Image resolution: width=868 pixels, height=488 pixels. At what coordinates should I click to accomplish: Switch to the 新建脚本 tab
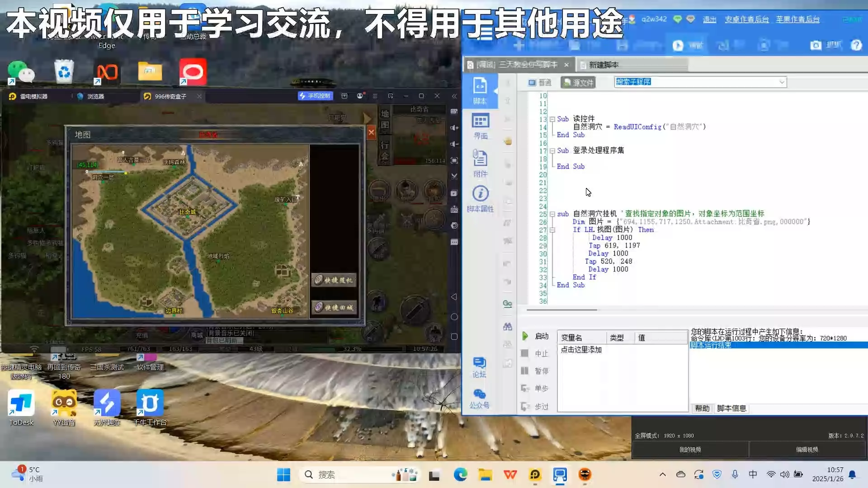click(x=604, y=65)
